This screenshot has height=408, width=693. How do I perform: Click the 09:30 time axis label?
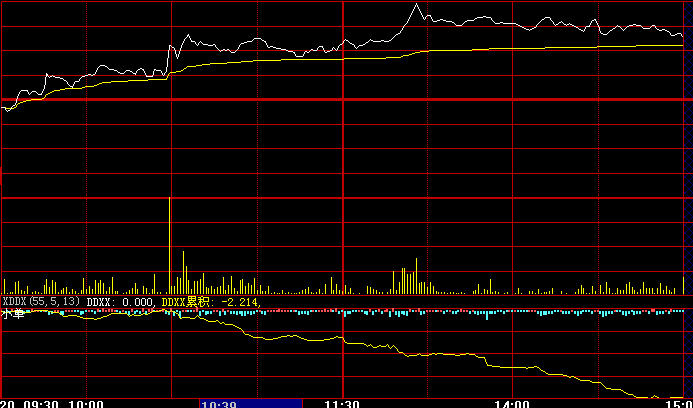[40, 404]
